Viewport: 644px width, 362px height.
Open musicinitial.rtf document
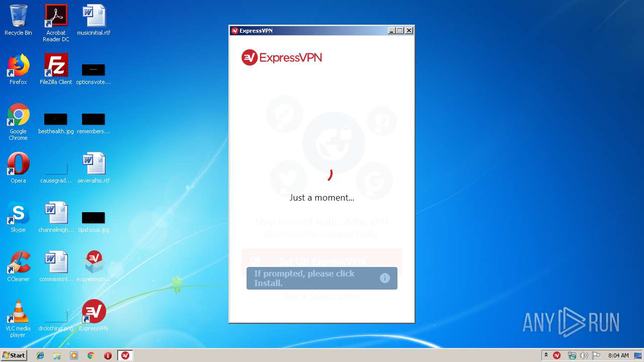point(94,20)
